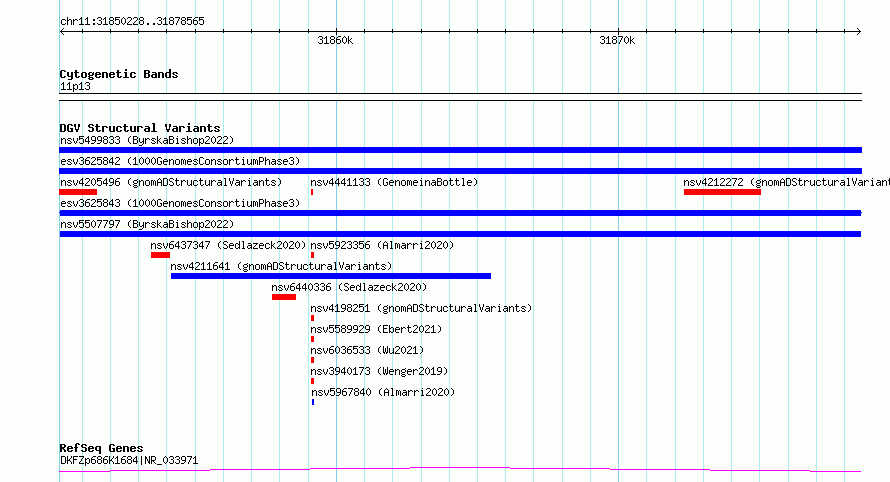Select the blue bar under nsv4211641

click(x=331, y=276)
